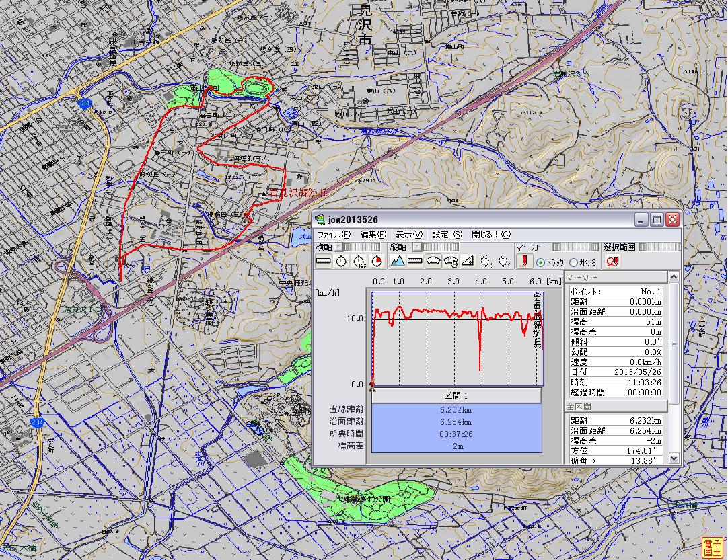728x560 pixels.
Task: Click the second dotted heart-rate icon
Action: (504, 262)
